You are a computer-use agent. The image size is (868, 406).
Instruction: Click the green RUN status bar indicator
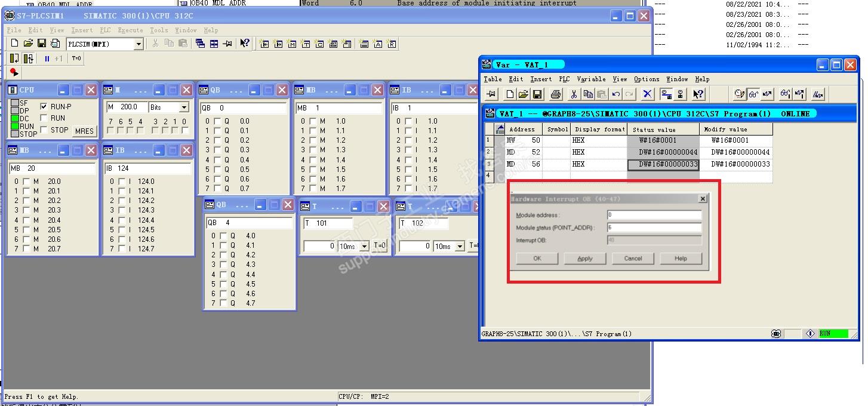833,334
